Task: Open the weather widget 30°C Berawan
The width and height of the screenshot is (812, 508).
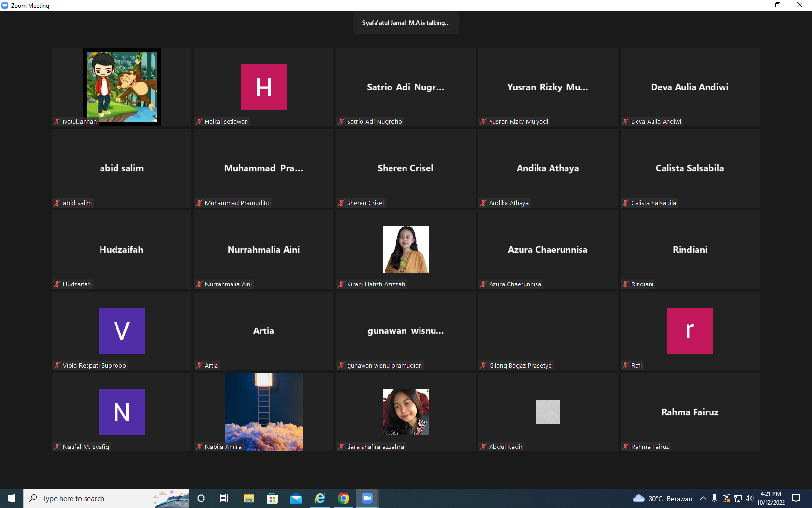Action: [x=663, y=498]
